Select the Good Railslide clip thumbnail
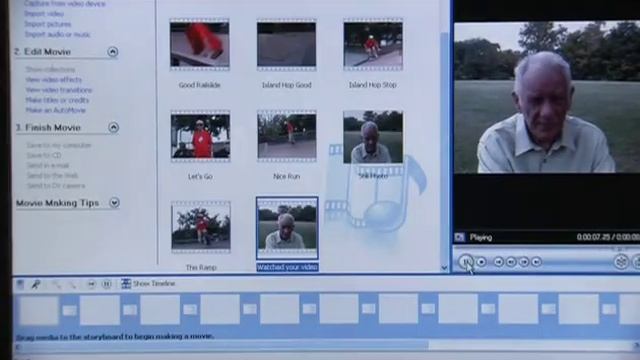This screenshot has width=640, height=360. coord(200,44)
